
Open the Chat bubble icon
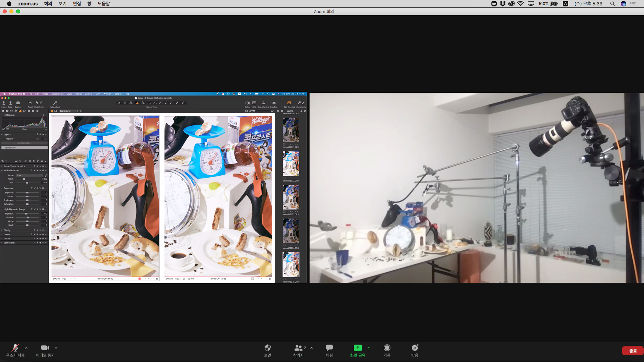pos(329,348)
